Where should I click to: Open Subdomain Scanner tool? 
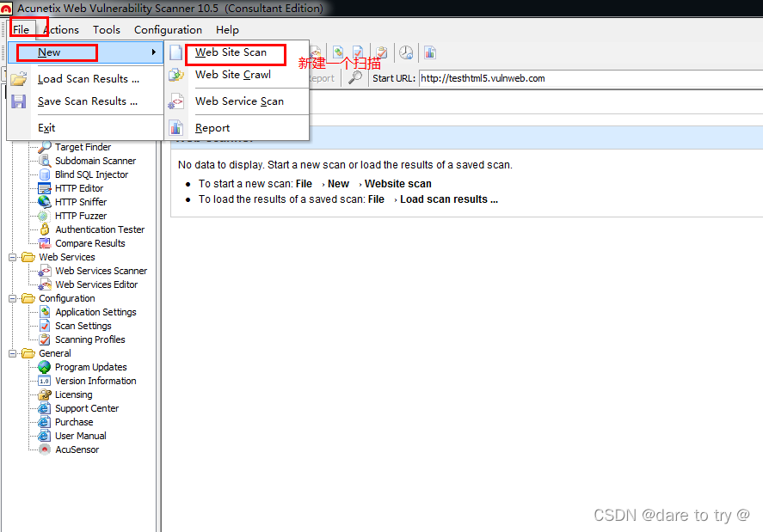95,161
